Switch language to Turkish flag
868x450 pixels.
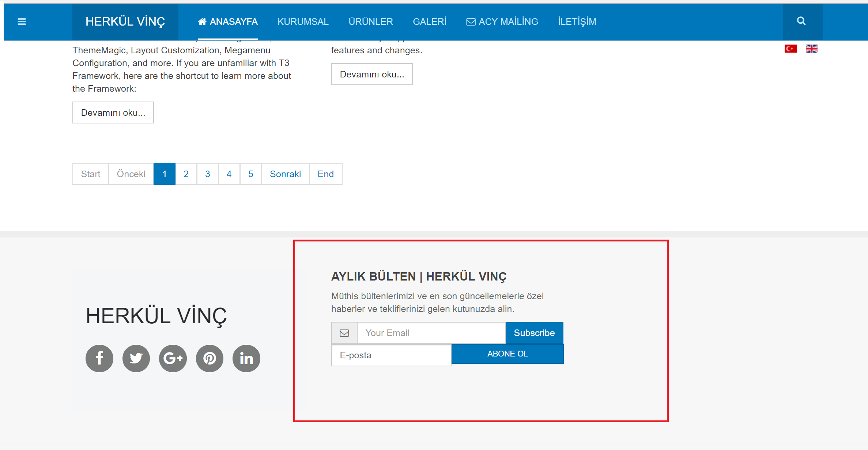[790, 49]
